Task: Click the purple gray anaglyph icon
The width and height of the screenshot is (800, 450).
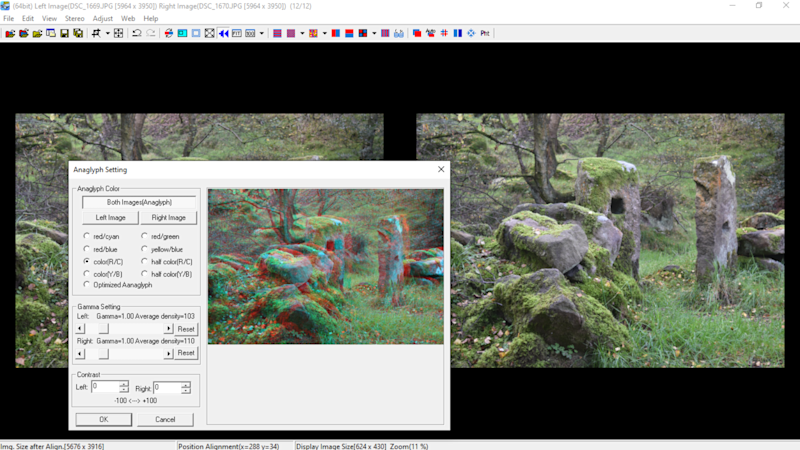Action: pyautogui.click(x=291, y=33)
